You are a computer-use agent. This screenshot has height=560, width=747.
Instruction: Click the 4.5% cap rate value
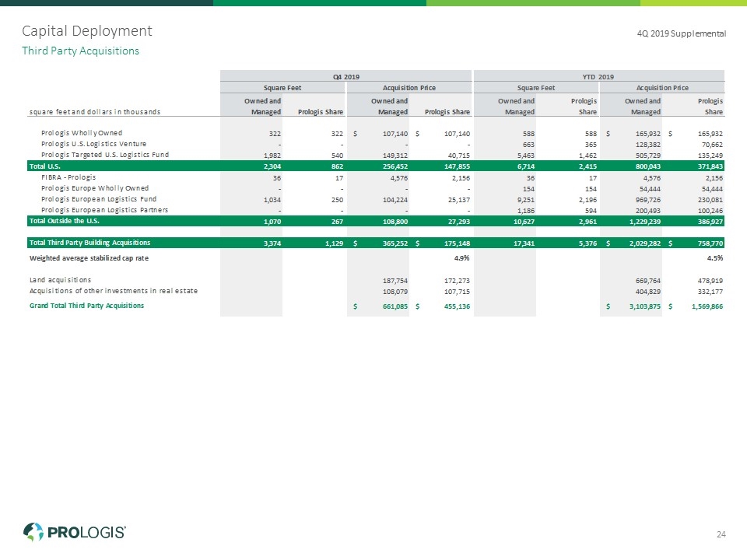(714, 258)
